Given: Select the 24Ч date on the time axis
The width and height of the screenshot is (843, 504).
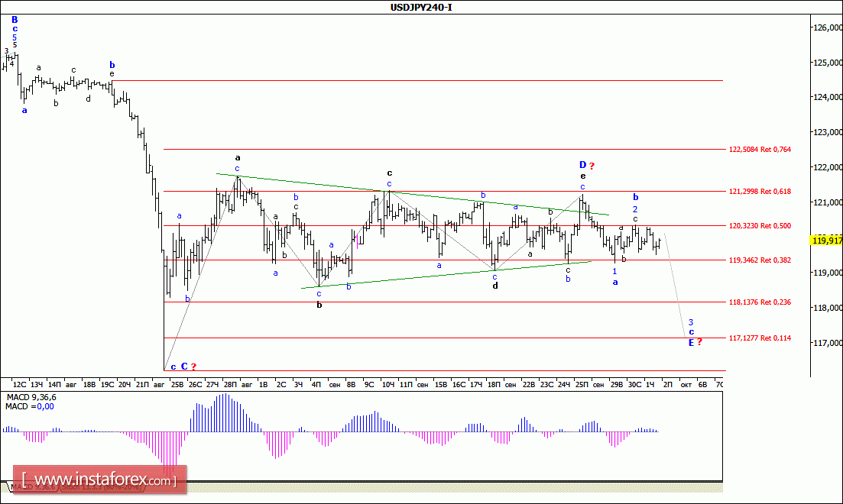Looking at the screenshot, I should [563, 384].
